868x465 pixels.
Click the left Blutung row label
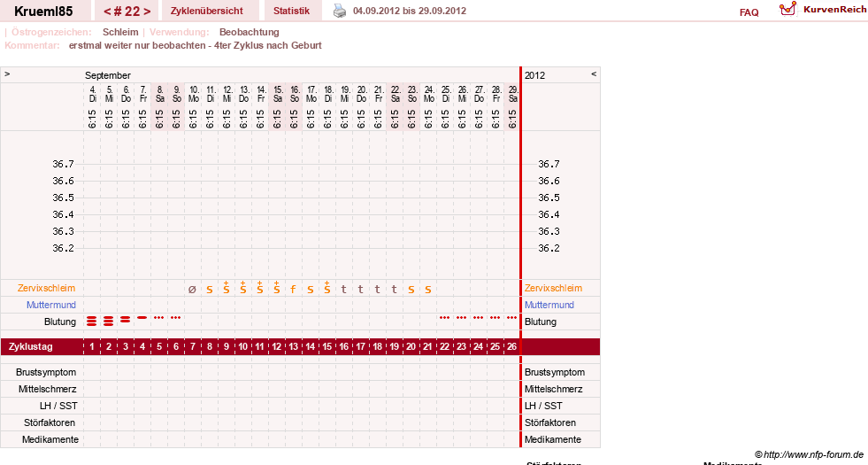(x=60, y=322)
